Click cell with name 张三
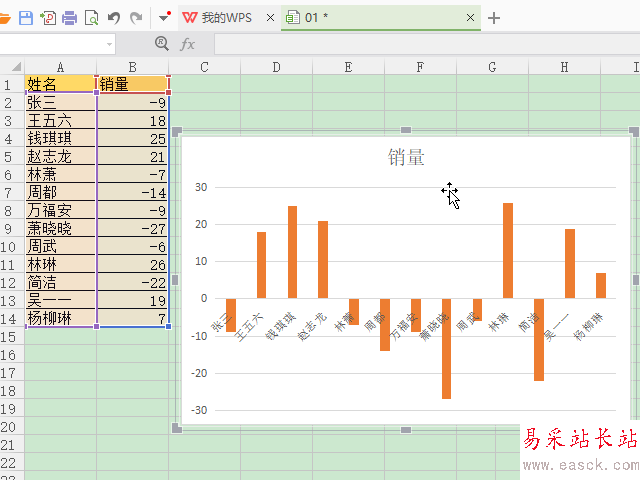 [x=60, y=102]
